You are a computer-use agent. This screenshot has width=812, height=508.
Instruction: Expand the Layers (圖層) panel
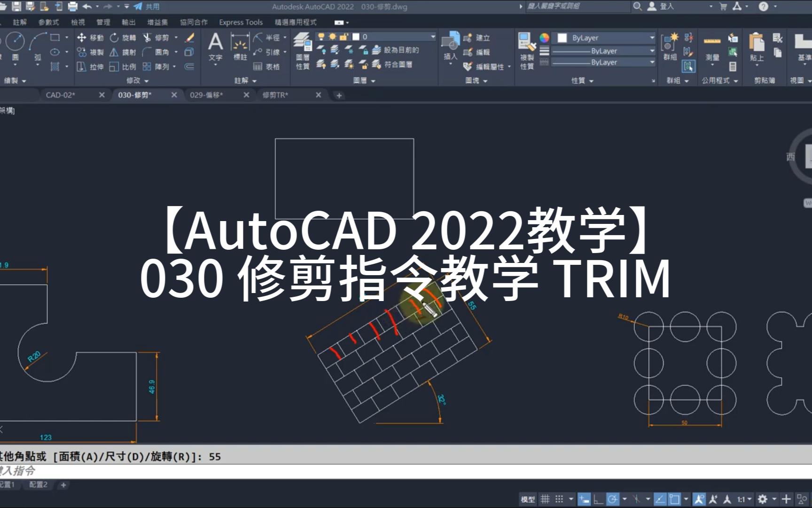tap(364, 80)
